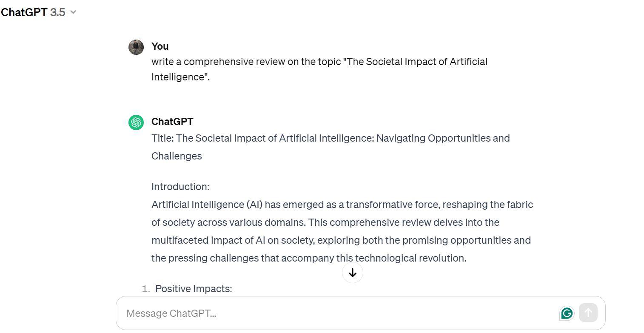The image size is (644, 333).
Task: Click the "Positive Impacts:" list item
Action: coord(194,289)
